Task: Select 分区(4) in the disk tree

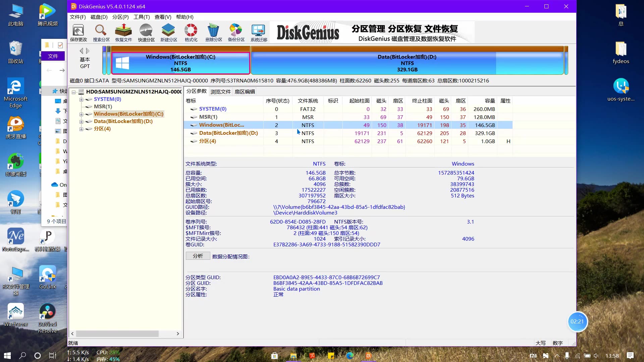Action: click(102, 129)
